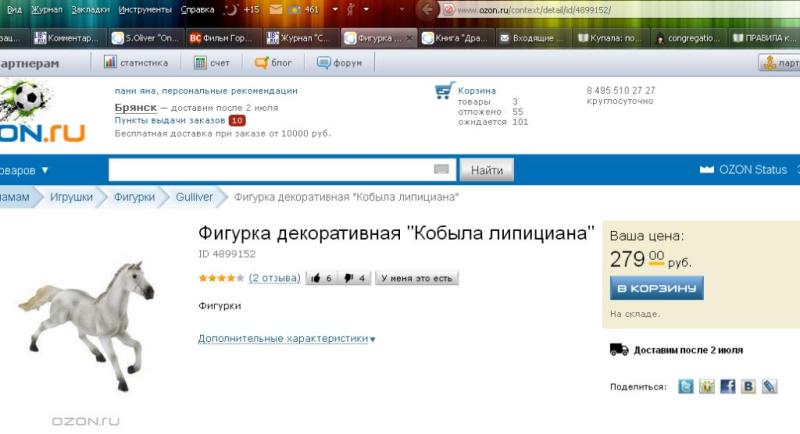800x434 pixels.
Task: Click the shopping cart icon
Action: click(445, 92)
